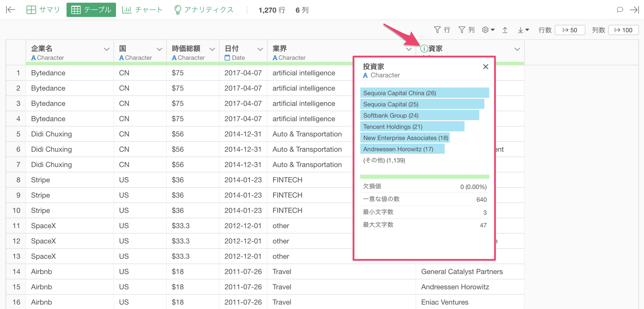Click Travel cell in row 16
This screenshot has height=309, width=644.
[341, 302]
